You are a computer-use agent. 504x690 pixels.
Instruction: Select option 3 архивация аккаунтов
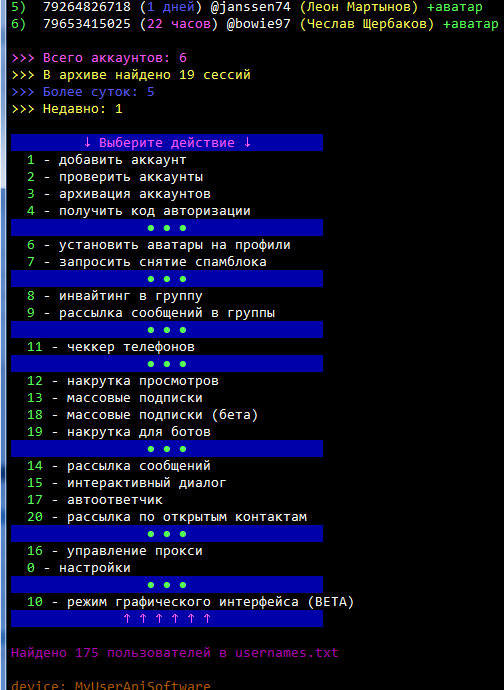(x=119, y=194)
